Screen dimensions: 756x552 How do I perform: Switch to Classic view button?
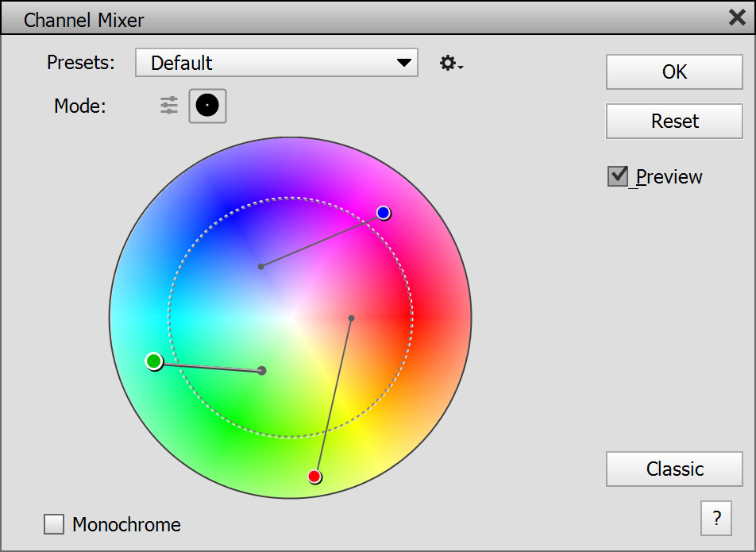click(x=674, y=469)
